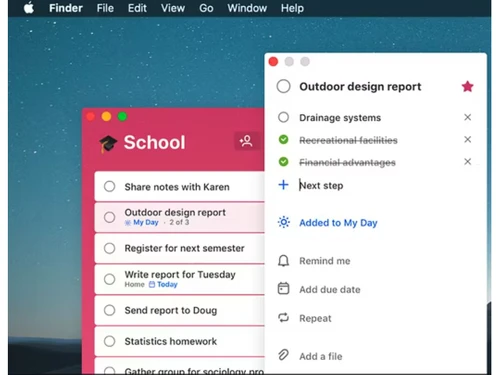Complete Share notes with Karen task
This screenshot has width=500, height=375.
point(109,186)
